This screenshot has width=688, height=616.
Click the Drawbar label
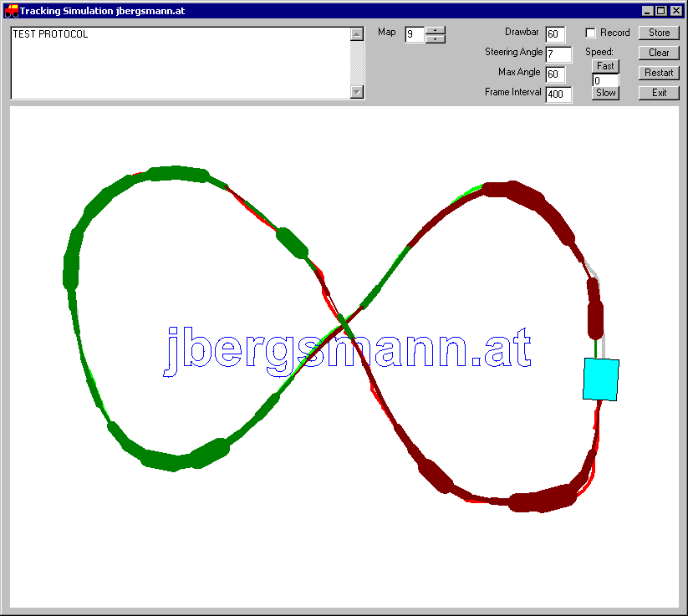(522, 32)
